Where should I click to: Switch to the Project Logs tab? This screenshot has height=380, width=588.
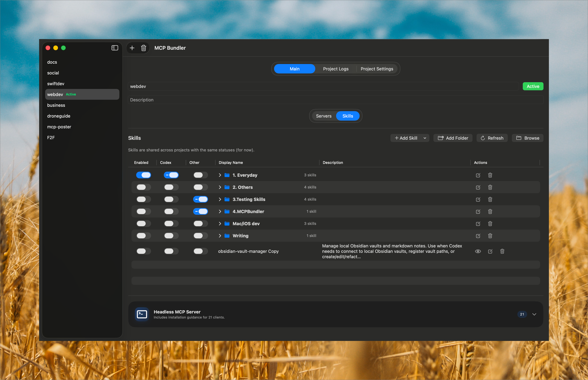336,69
